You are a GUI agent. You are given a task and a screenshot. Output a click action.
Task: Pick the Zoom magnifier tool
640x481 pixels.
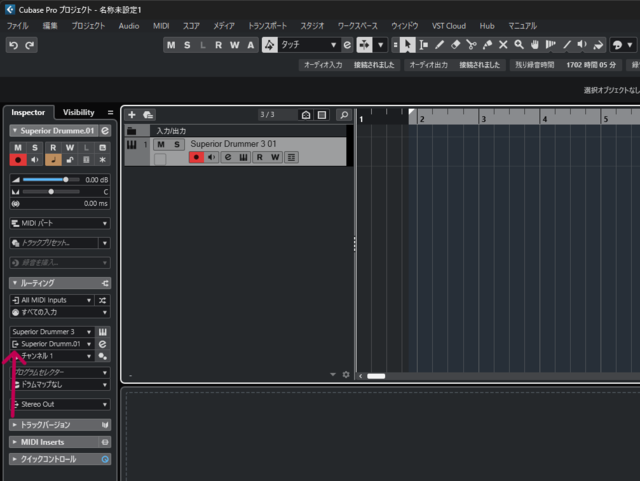point(519,45)
